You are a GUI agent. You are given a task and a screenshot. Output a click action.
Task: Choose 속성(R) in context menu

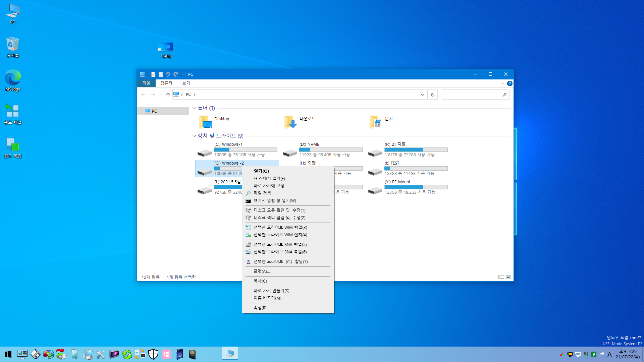pos(288,308)
